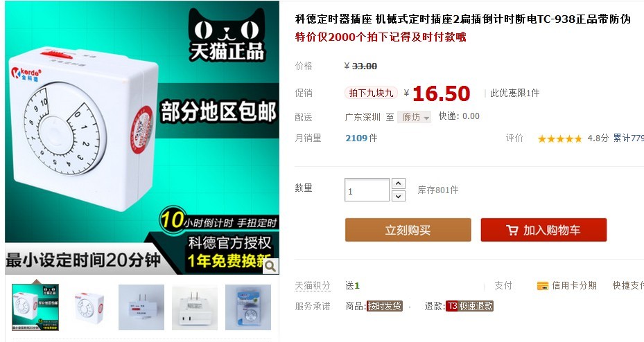Viewport: 644px width, 342px height.
Task: Open the 廊坊 delivery city dropdown
Action: point(415,117)
